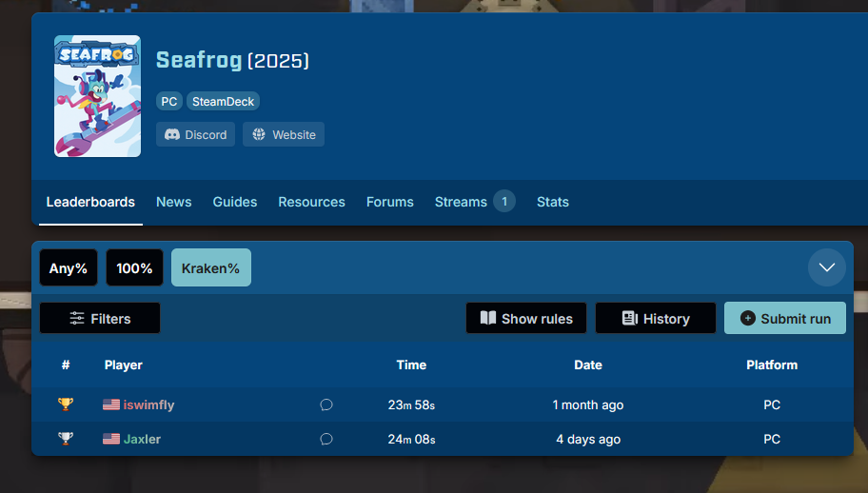This screenshot has height=493, width=868.
Task: Select the 100% category
Action: coord(134,267)
